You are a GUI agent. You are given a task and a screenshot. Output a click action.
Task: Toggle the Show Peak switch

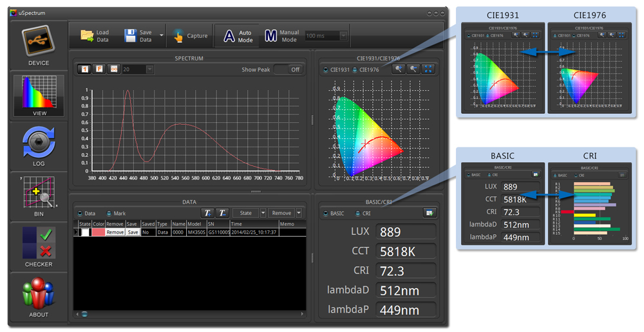pos(288,69)
